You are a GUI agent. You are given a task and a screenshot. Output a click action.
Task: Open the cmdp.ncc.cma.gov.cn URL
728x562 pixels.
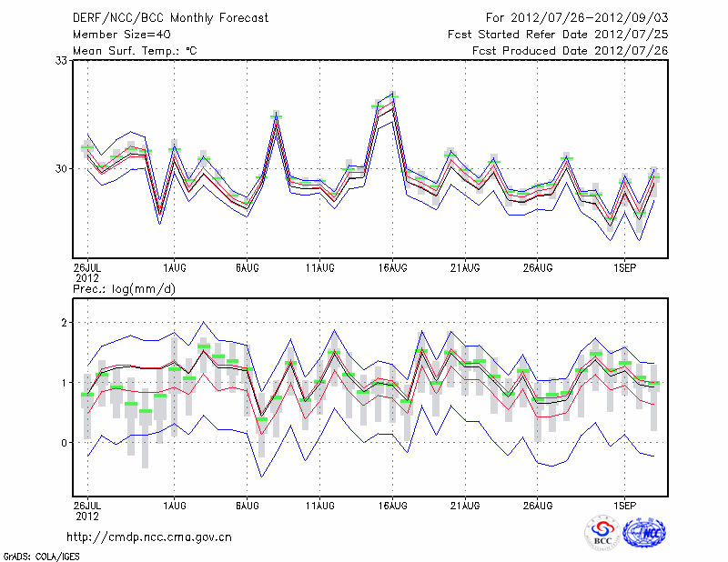(149, 537)
